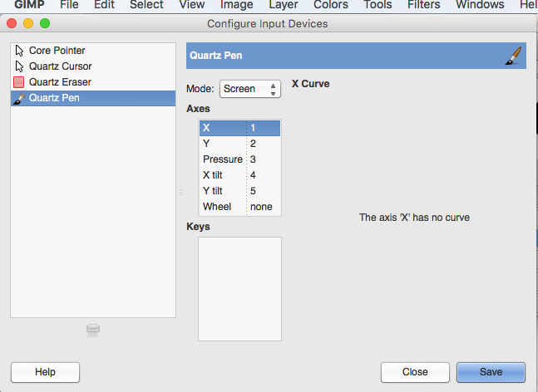This screenshot has width=538, height=392.
Task: Click the delete device icon below the list
Action: coord(93,331)
